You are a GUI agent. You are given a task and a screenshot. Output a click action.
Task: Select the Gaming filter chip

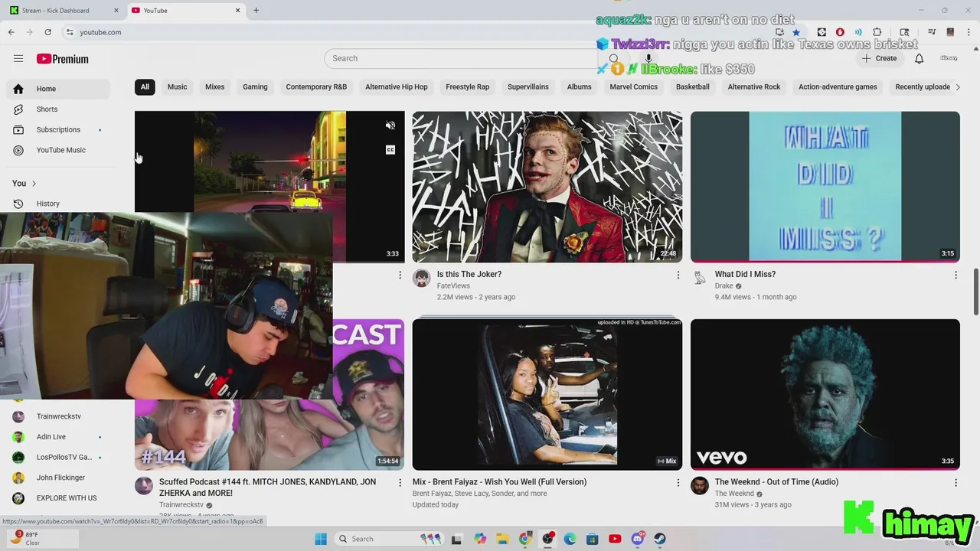[x=255, y=87]
